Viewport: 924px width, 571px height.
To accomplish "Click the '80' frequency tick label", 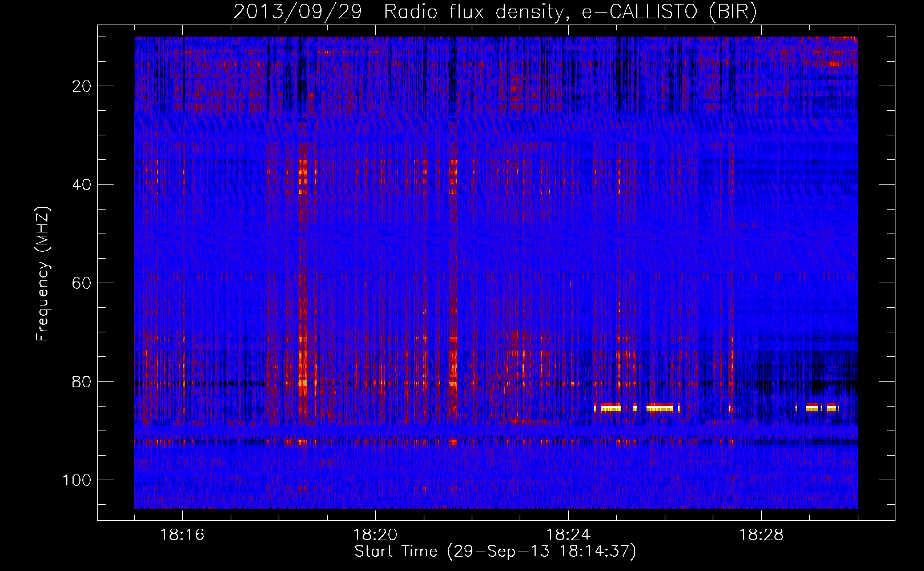I will pos(82,381).
